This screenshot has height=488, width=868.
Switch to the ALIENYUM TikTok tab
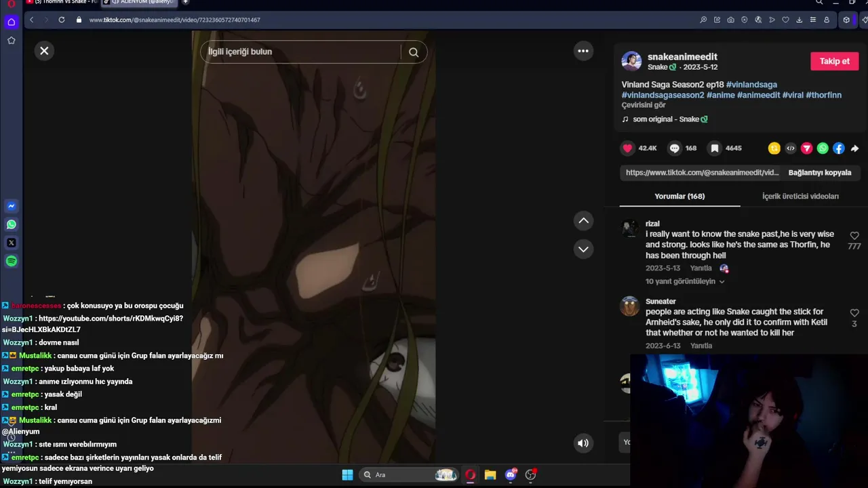tap(139, 2)
